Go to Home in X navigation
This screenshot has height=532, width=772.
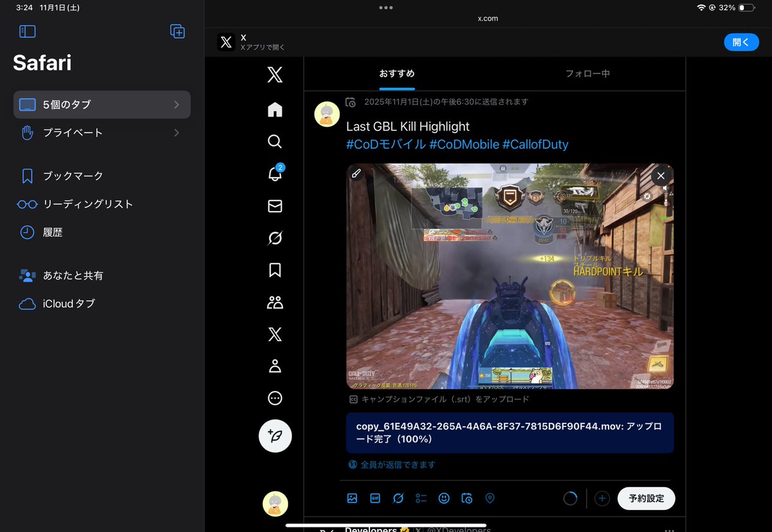coord(275,109)
